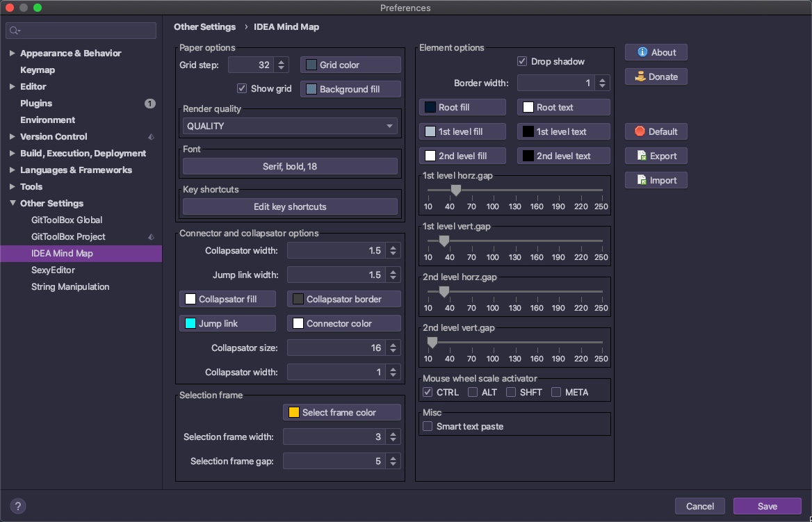
Task: Collapse the Other Settings section
Action: click(x=13, y=203)
